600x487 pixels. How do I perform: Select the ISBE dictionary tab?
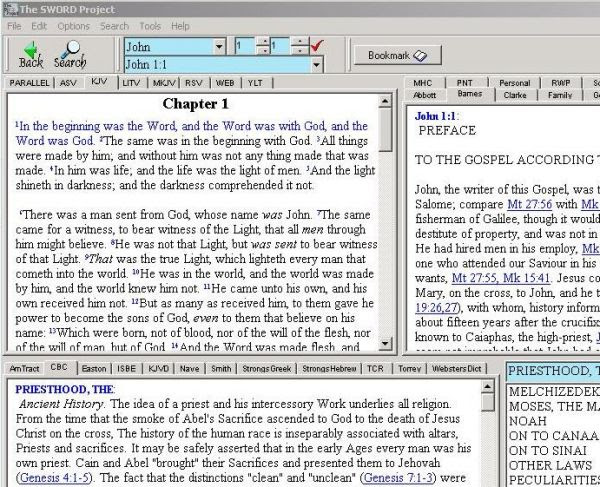point(127,369)
